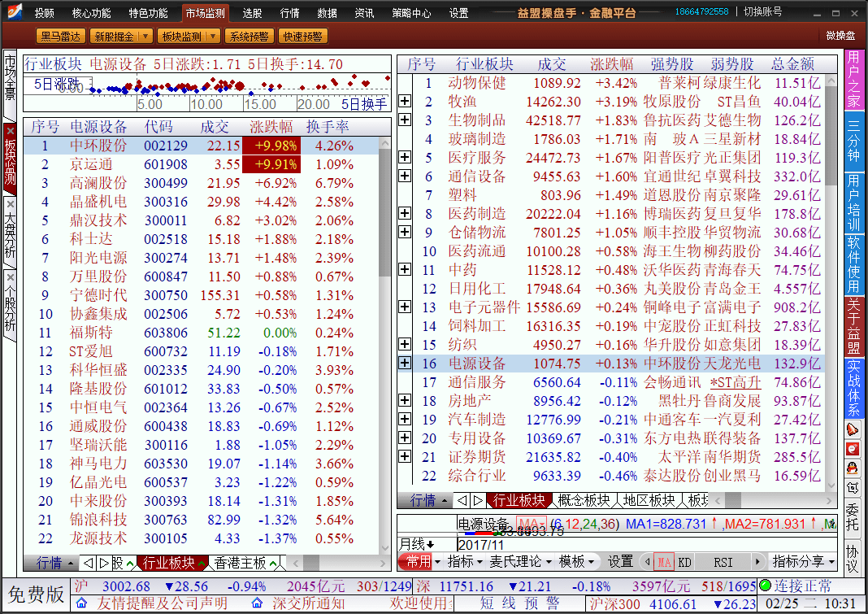Select the 中环股份 stock row
This screenshot has height=614, width=868.
[x=202, y=146]
